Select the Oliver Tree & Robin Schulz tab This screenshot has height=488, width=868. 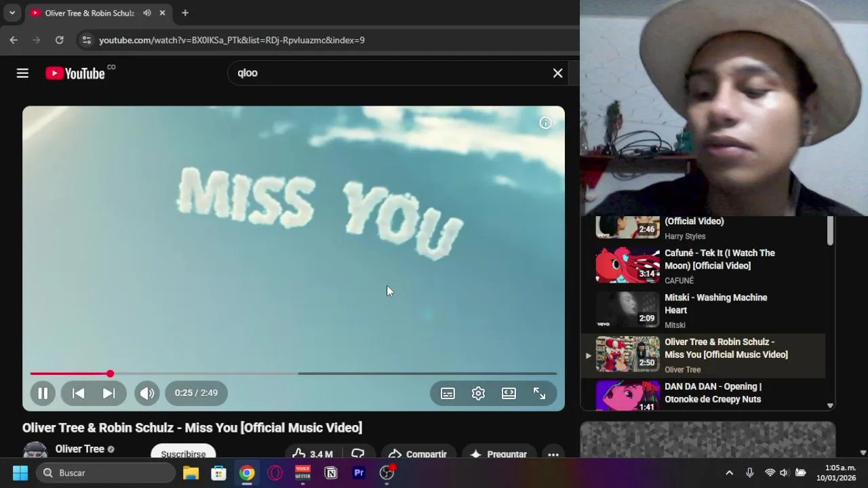(90, 13)
